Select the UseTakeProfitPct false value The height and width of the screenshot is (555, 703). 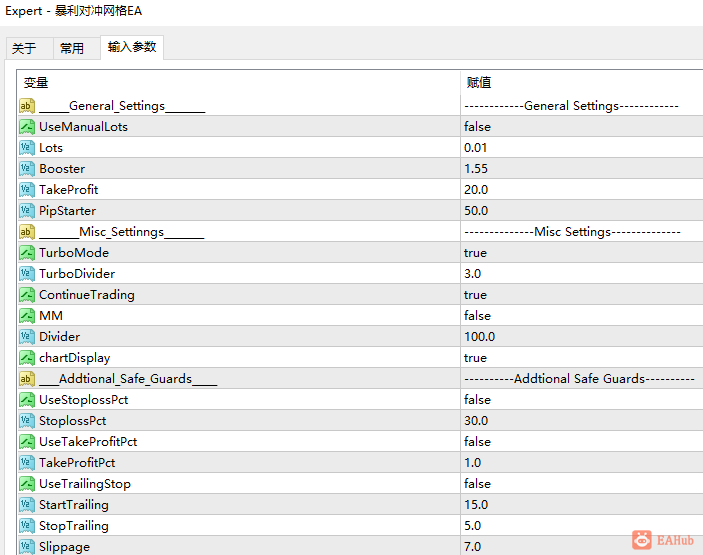[x=477, y=442]
